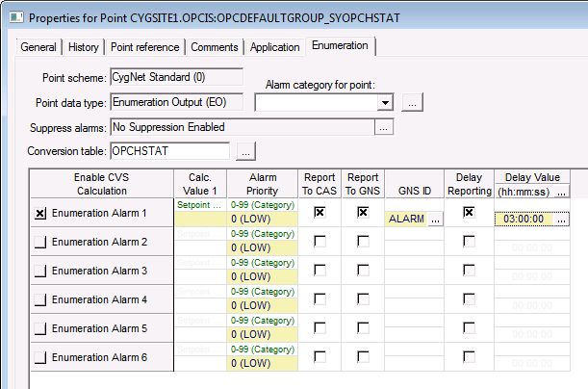Screen dimensions: 588x389
Task: Open the Application tab
Action: (x=274, y=47)
